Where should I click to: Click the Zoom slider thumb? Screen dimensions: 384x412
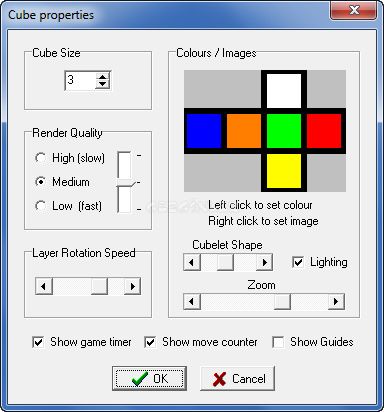282,301
